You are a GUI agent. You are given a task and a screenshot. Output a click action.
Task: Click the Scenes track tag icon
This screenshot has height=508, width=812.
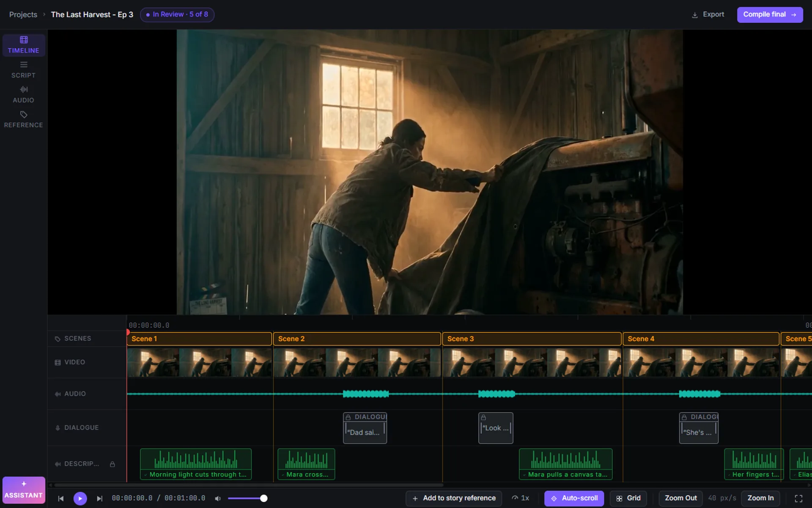coord(58,339)
